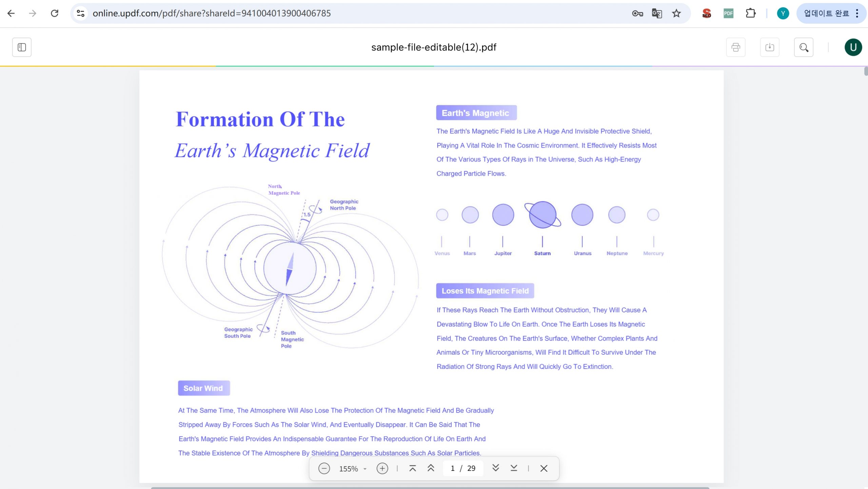Image resolution: width=868 pixels, height=489 pixels.
Task: Open saved passwords key icon
Action: [x=637, y=13]
